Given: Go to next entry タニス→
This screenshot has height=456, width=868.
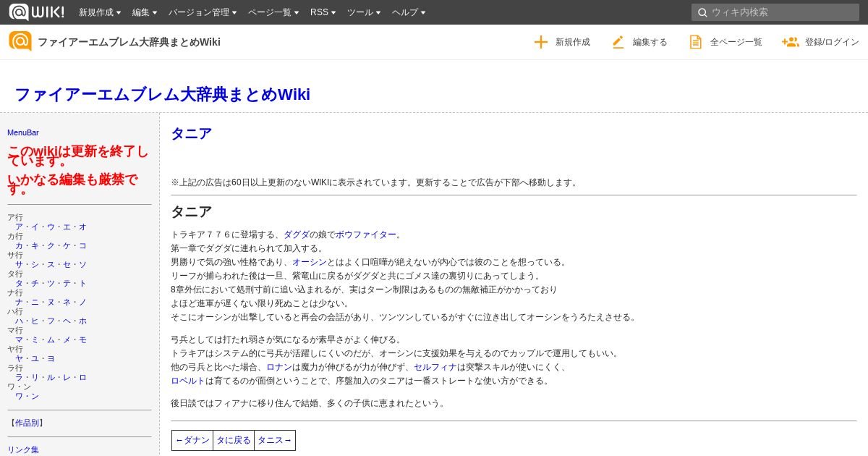Looking at the screenshot, I should click(x=275, y=440).
